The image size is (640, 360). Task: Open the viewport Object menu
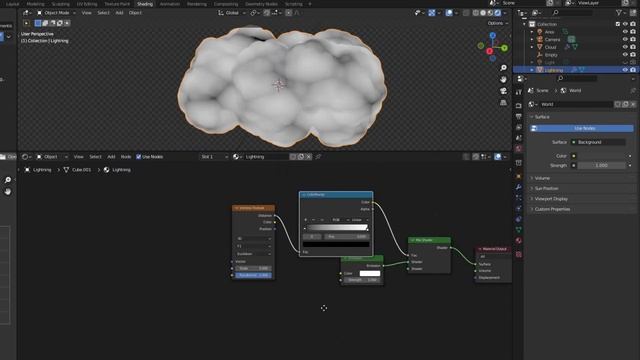click(135, 13)
